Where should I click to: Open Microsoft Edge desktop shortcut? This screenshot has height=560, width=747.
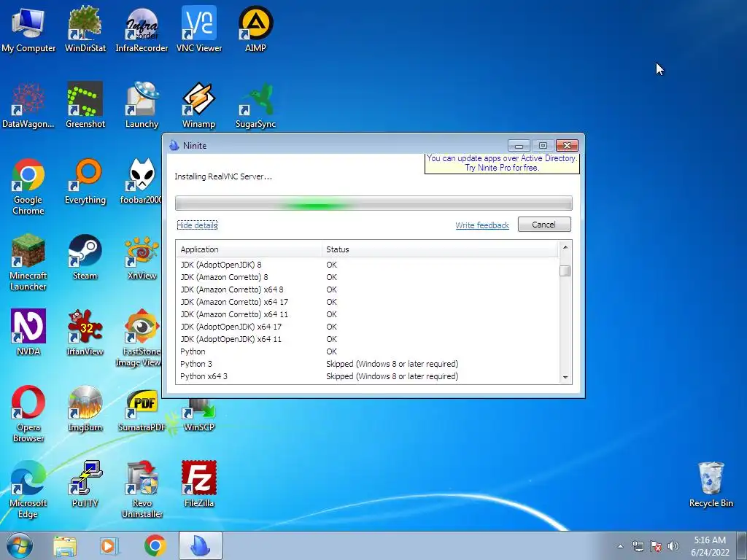click(x=28, y=489)
